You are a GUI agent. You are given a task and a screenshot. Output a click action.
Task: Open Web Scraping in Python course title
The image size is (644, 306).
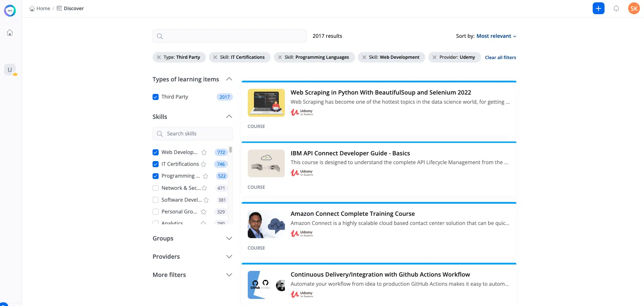(x=381, y=93)
